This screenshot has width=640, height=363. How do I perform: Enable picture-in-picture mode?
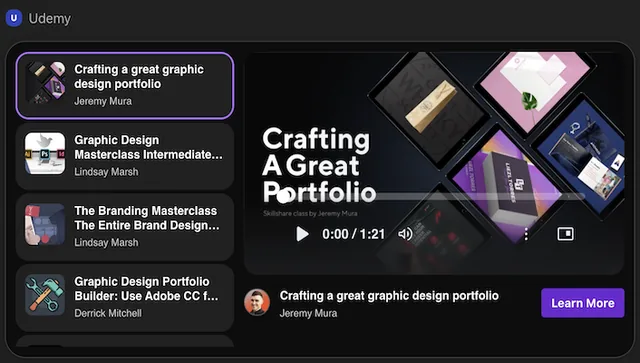pyautogui.click(x=566, y=234)
